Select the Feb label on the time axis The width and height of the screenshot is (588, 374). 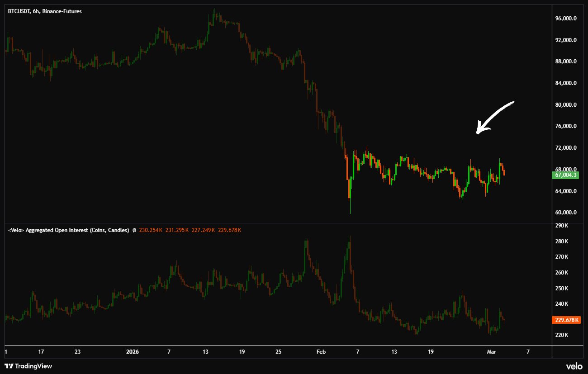(321, 352)
